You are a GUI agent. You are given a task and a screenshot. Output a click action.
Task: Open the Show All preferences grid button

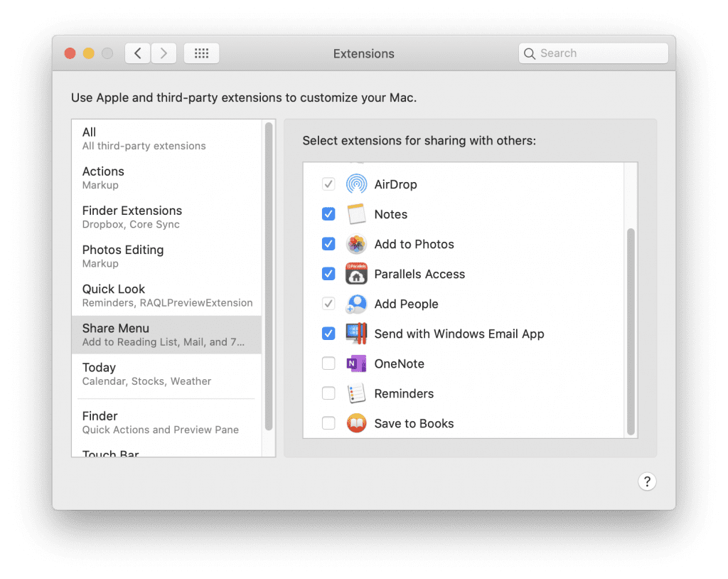(201, 53)
